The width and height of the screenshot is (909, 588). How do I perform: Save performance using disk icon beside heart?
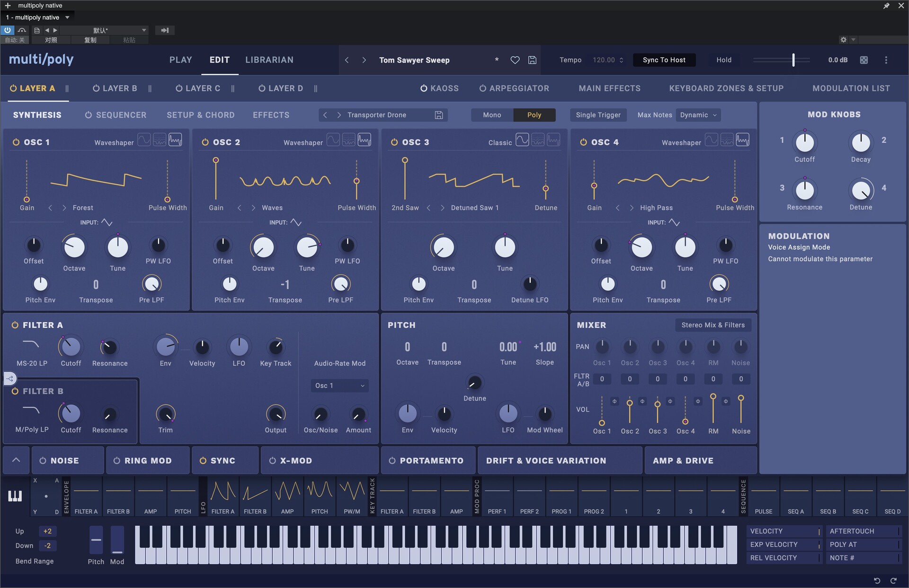pos(532,60)
